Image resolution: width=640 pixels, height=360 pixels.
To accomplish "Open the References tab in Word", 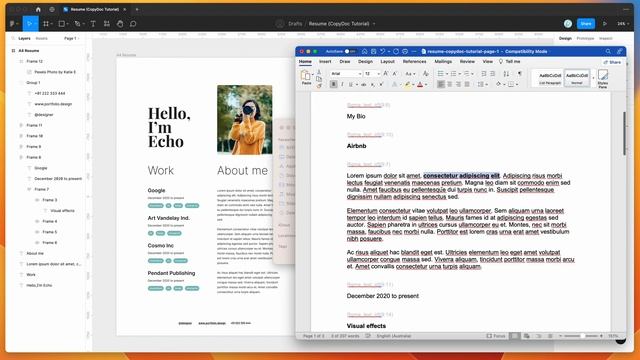I will click(x=414, y=62).
